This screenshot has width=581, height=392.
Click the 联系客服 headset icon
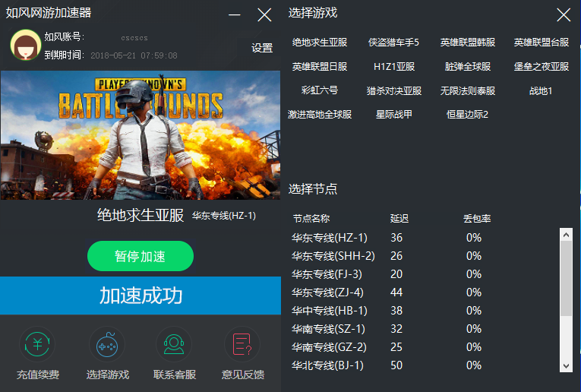174,345
